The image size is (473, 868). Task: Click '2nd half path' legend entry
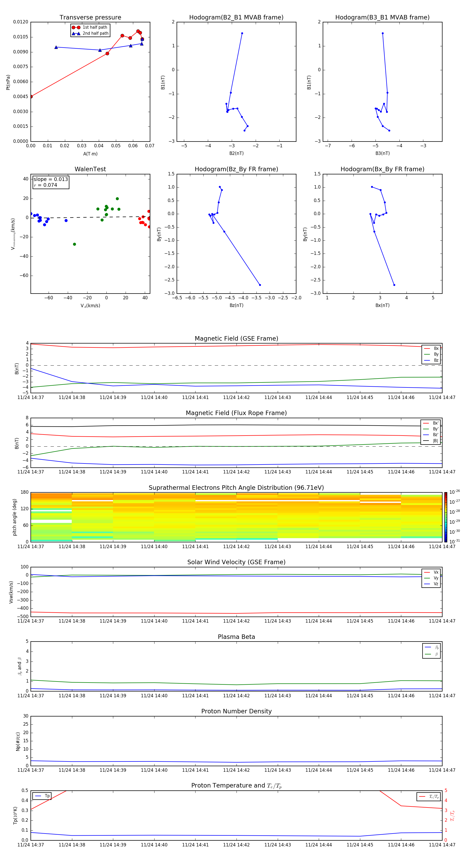click(x=90, y=33)
